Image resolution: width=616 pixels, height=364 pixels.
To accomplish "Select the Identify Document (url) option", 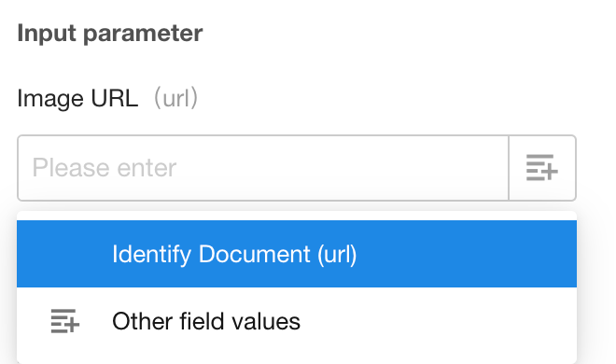I will 297,254.
